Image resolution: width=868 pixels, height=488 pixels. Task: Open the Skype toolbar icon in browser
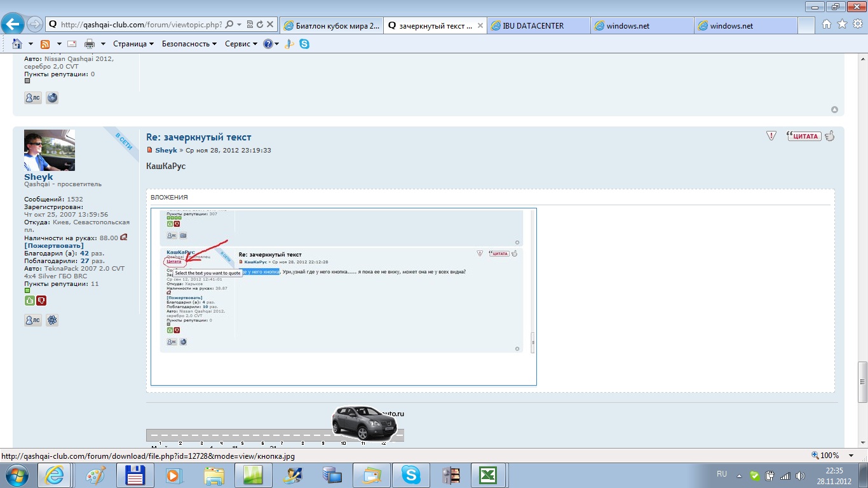[x=304, y=44]
